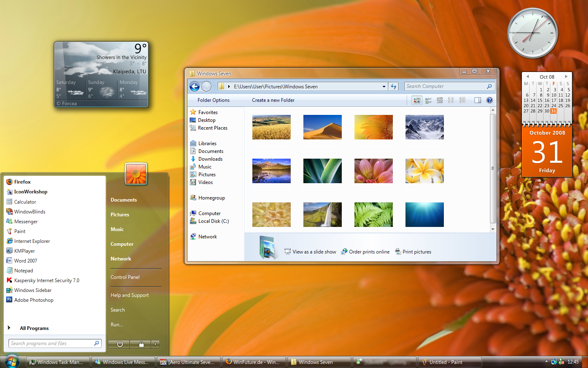Switch to Windows Task Manager taskbar button

(58, 362)
